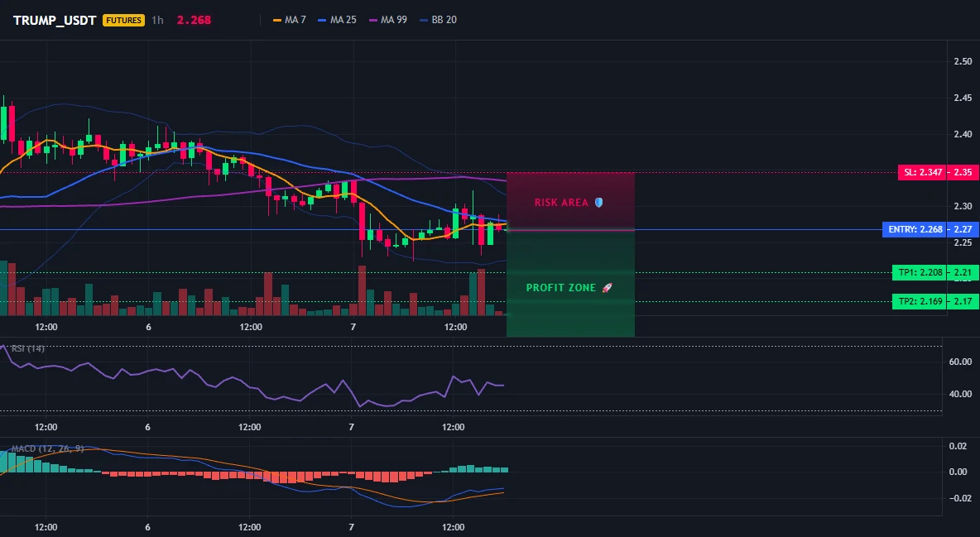Click the 60.00 RSI axis value

[x=961, y=362]
